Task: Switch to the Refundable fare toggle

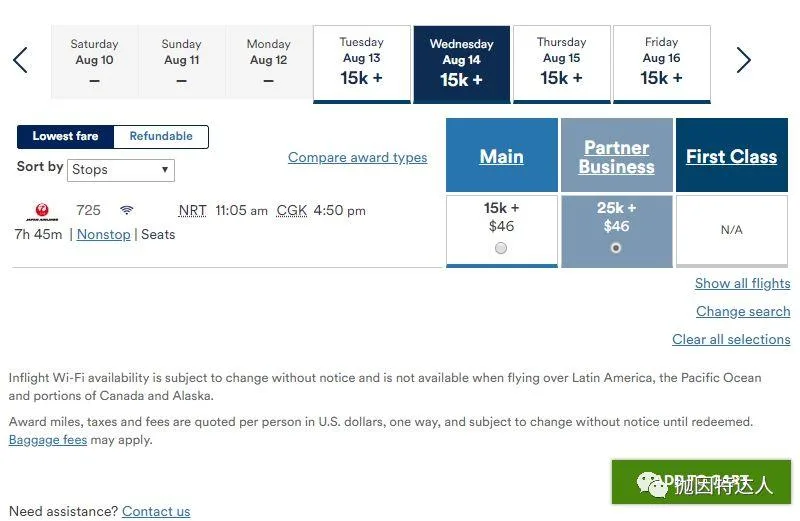Action: click(161, 136)
